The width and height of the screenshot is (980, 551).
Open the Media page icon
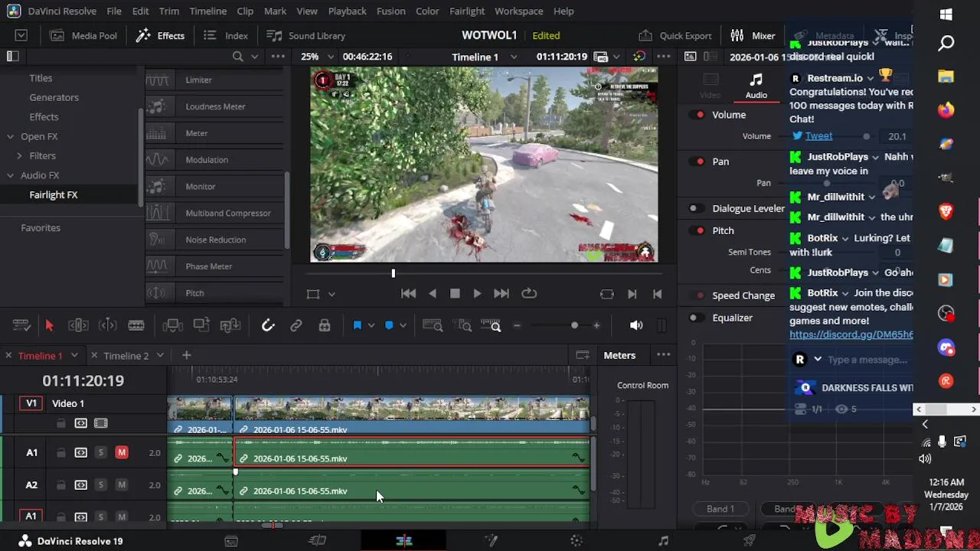231,541
